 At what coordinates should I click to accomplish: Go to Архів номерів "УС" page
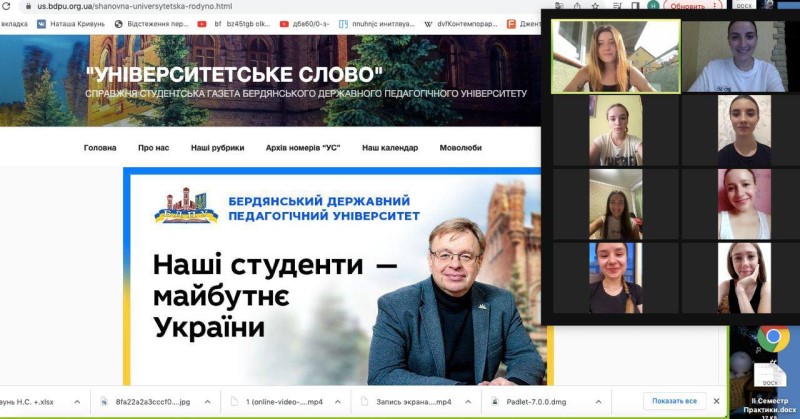pyautogui.click(x=303, y=148)
